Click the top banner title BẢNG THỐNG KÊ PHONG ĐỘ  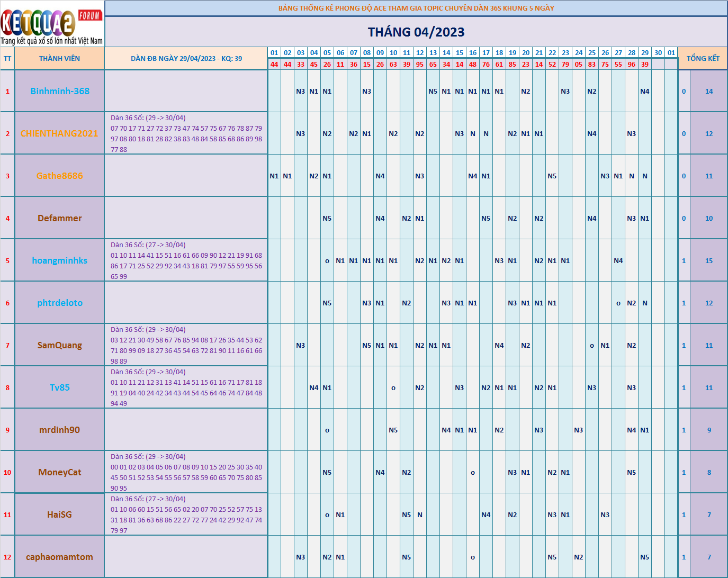click(416, 8)
